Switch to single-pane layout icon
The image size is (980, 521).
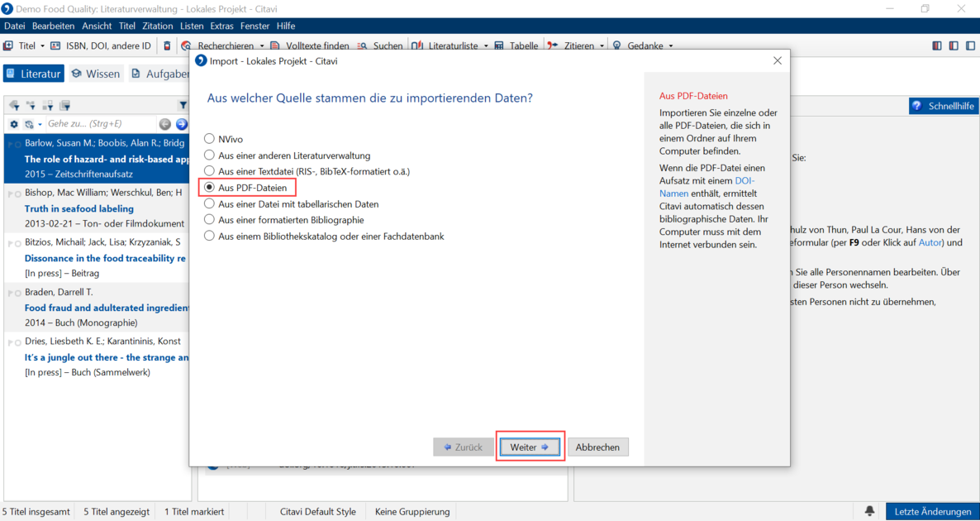click(x=970, y=45)
